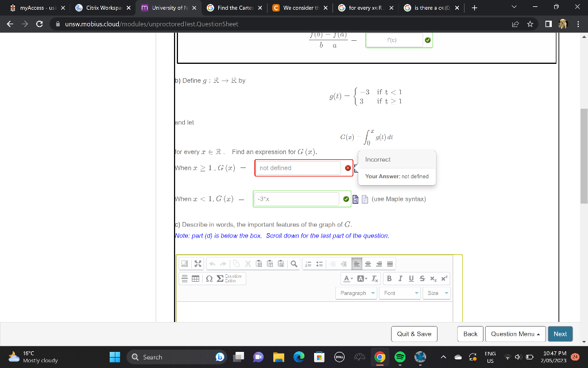Switch to the is there a c∈(0 tab
Image resolution: width=588 pixels, height=368 pixels.
431,7
